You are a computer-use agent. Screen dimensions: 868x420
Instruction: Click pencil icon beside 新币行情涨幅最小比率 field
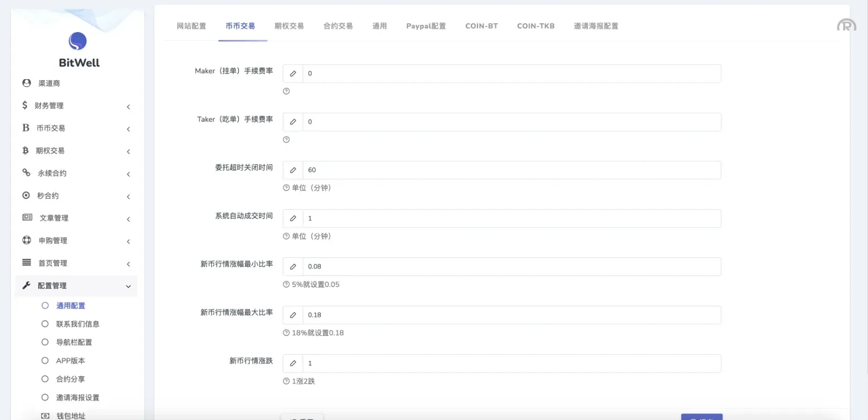(293, 267)
